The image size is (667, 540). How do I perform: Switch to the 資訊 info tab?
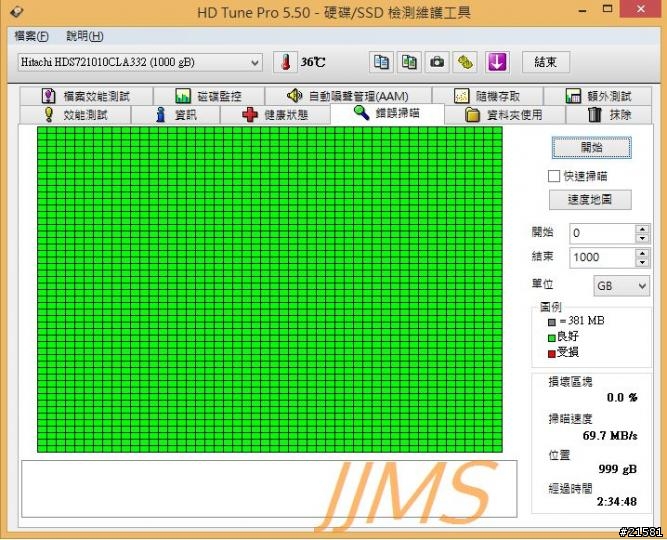click(176, 114)
